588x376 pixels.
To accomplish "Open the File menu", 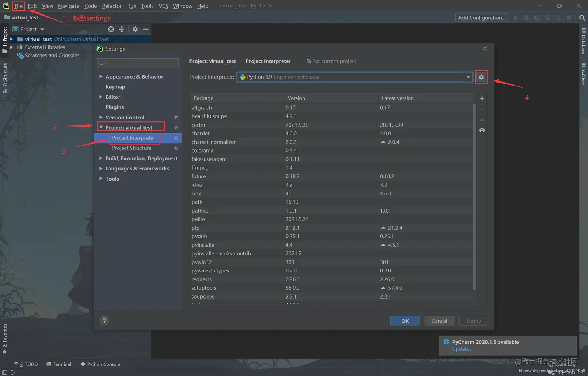I will coord(18,6).
